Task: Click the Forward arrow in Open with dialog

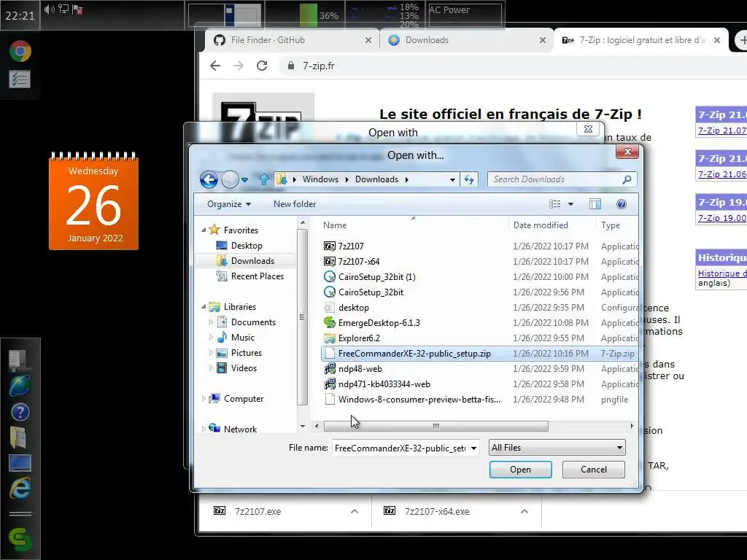Action: (x=230, y=179)
